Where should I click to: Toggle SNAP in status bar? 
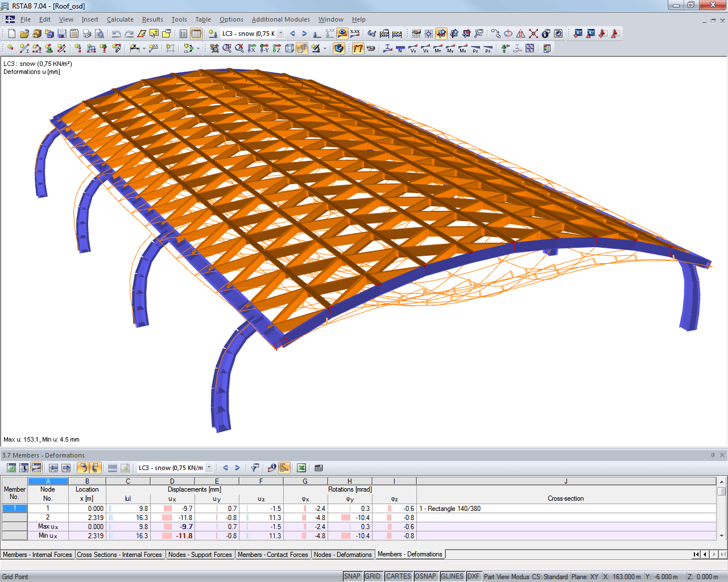pyautogui.click(x=352, y=576)
